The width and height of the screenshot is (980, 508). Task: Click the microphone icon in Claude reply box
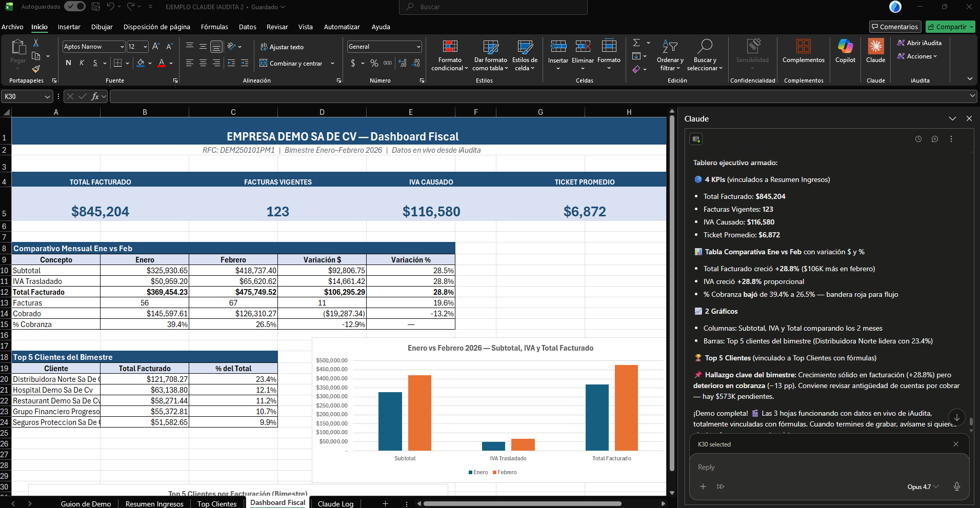click(x=956, y=486)
